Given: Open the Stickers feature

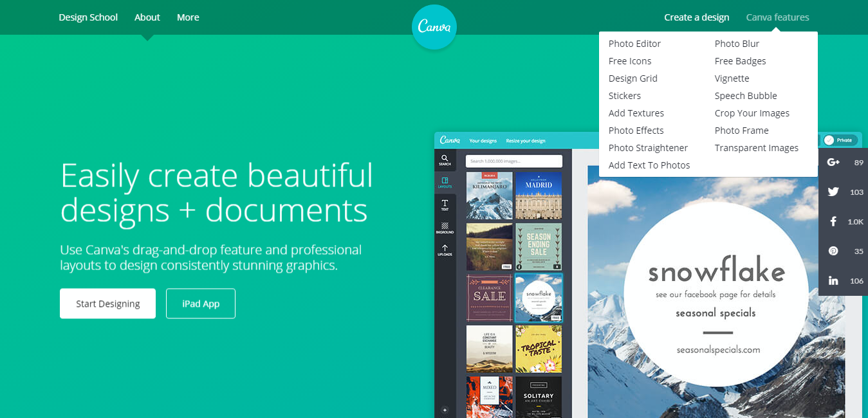Looking at the screenshot, I should tap(625, 96).
